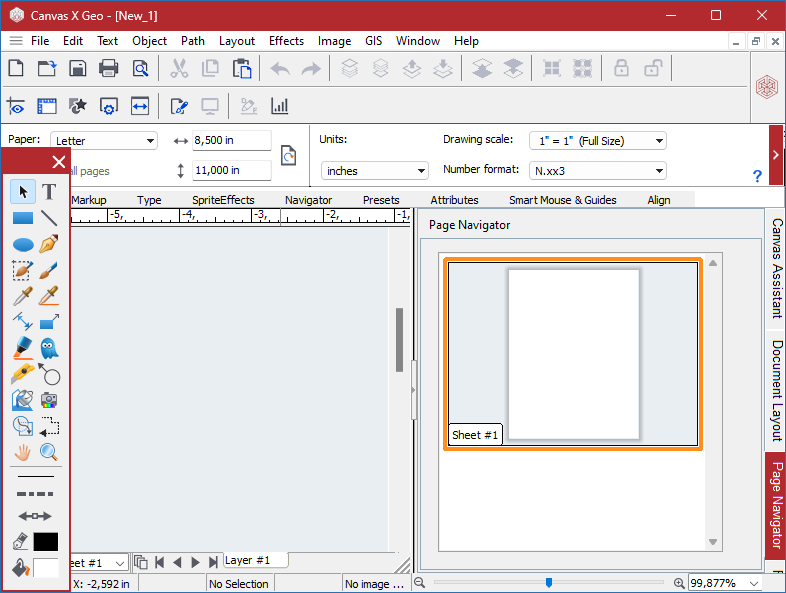Image resolution: width=786 pixels, height=593 pixels.
Task: Select the blue ghost SpriteEffects tool
Action: [x=49, y=348]
